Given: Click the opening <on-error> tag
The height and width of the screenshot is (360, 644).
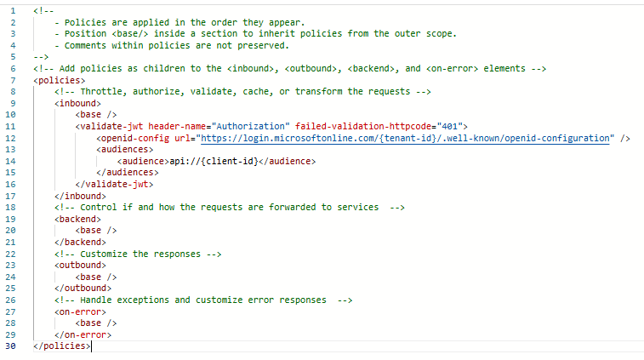Looking at the screenshot, I should tap(80, 312).
